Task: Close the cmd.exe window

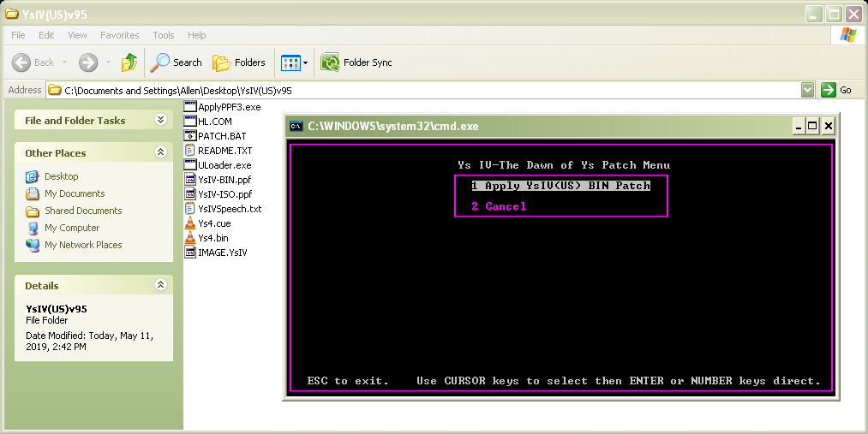Action: point(828,127)
